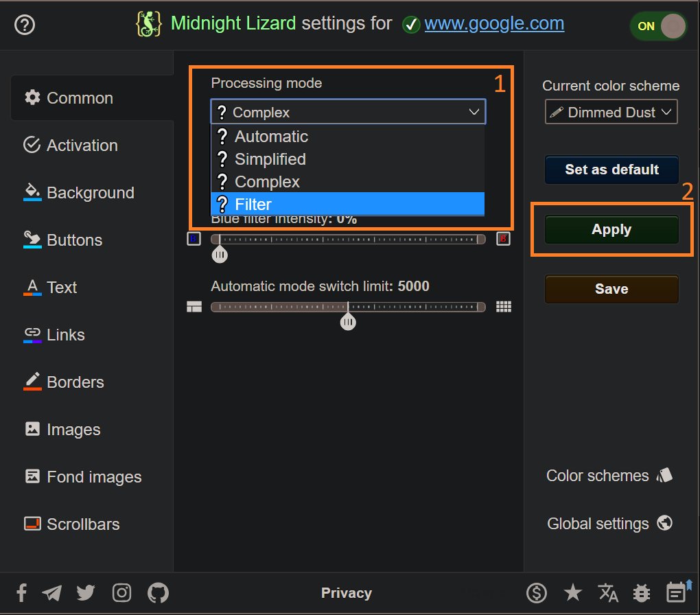This screenshot has width=700, height=615.
Task: Click the blue icon left of filter slider
Action: (x=194, y=239)
